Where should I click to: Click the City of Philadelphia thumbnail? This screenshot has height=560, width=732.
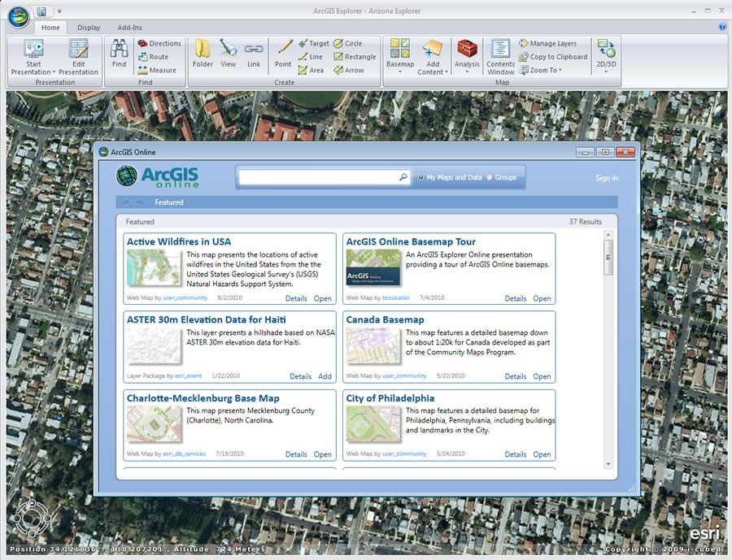[x=373, y=423]
